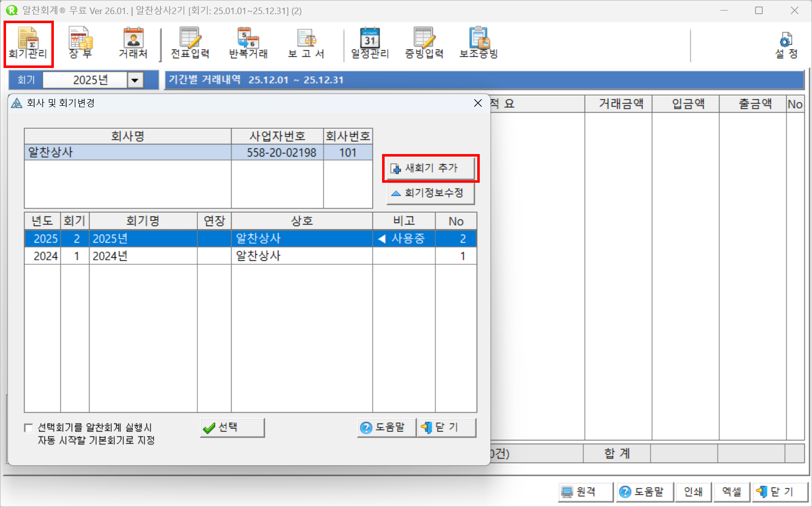Click the 회사번호 101 cell
This screenshot has height=507, width=812.
point(348,153)
